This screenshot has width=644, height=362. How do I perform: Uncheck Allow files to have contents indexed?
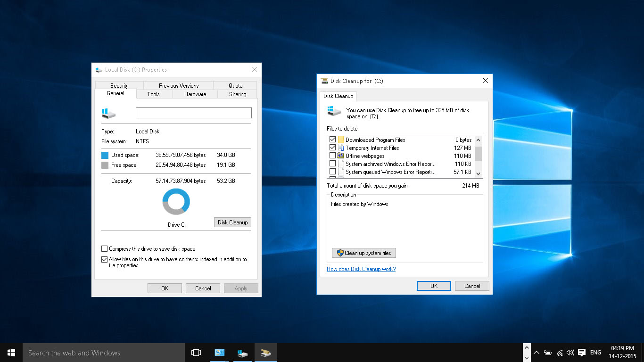(105, 259)
